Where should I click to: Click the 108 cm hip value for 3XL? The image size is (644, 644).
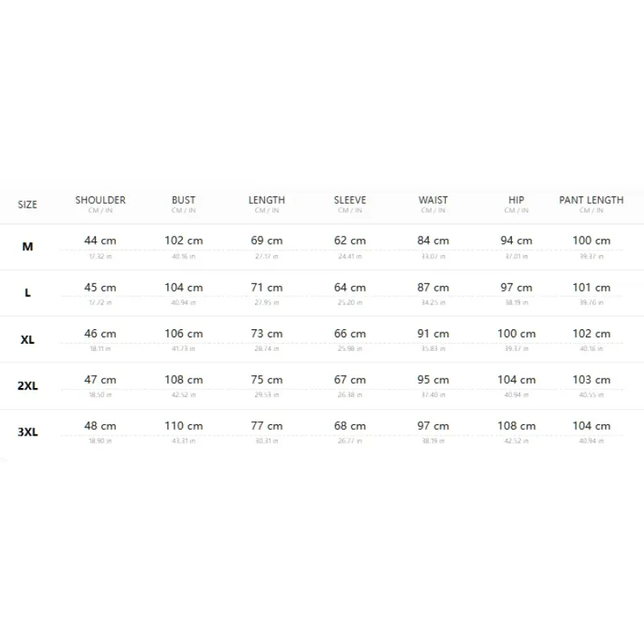[516, 426]
